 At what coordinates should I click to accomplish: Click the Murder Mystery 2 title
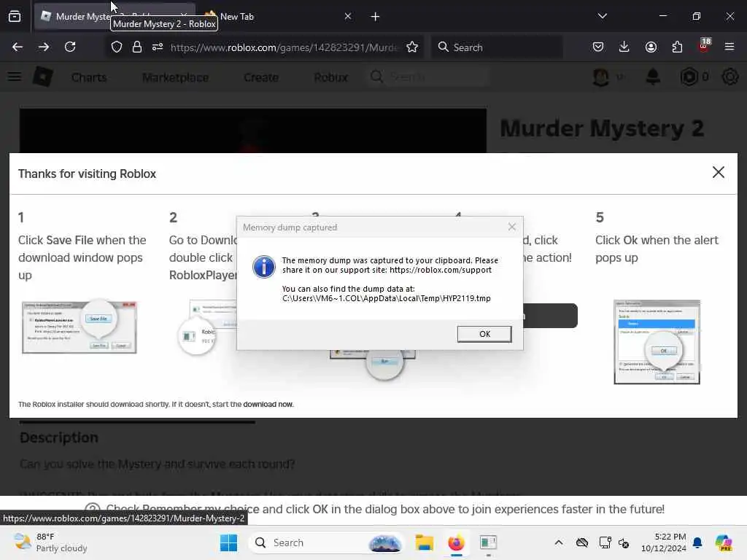(601, 128)
